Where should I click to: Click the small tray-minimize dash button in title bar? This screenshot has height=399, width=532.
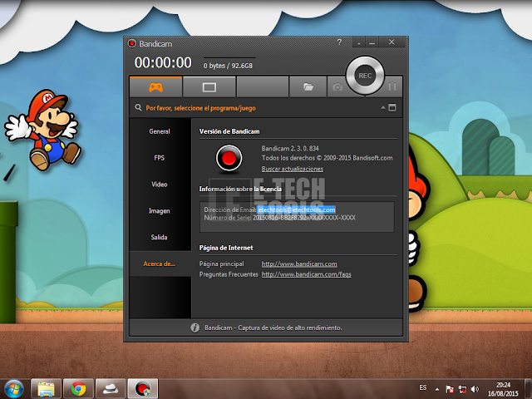tap(358, 42)
